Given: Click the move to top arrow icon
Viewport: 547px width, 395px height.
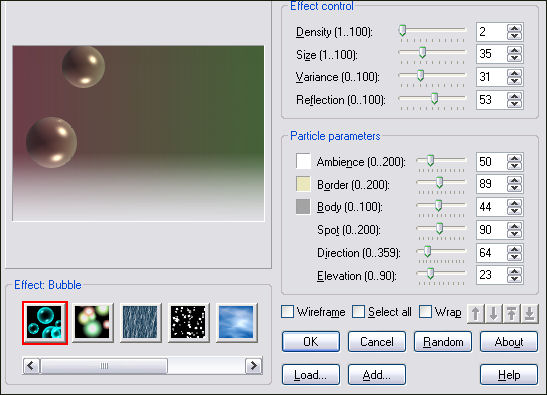Looking at the screenshot, I should (511, 313).
